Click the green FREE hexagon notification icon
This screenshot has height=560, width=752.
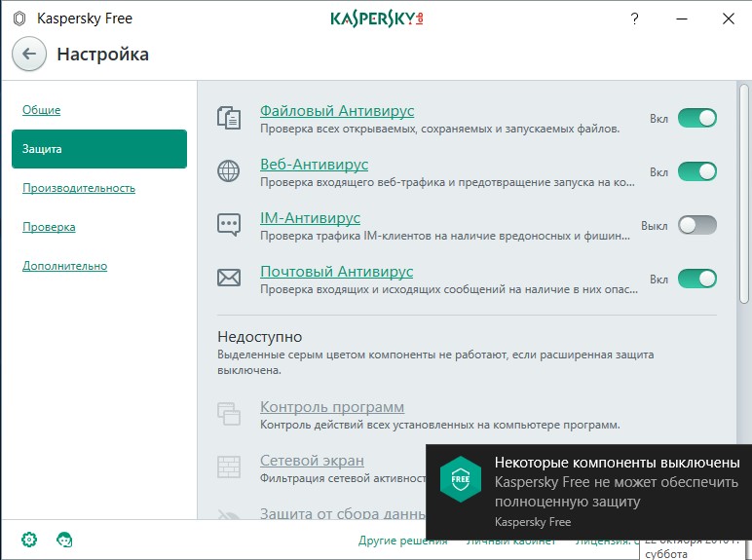tap(461, 479)
